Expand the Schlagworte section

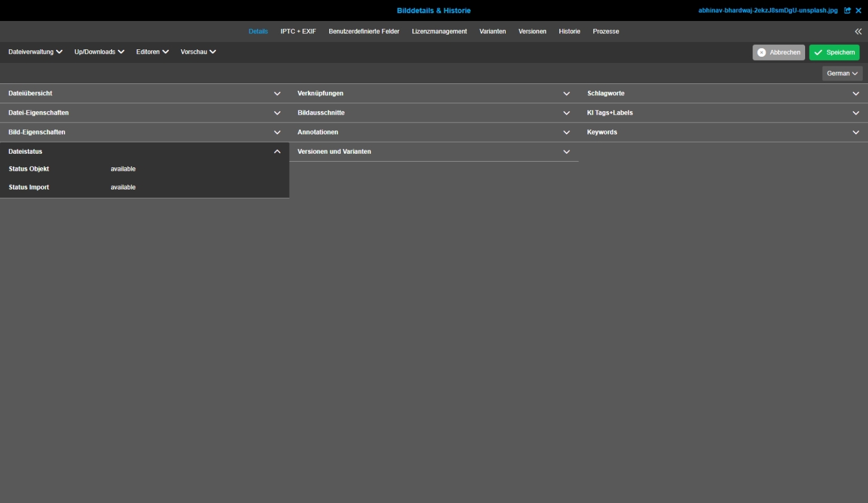(x=856, y=94)
